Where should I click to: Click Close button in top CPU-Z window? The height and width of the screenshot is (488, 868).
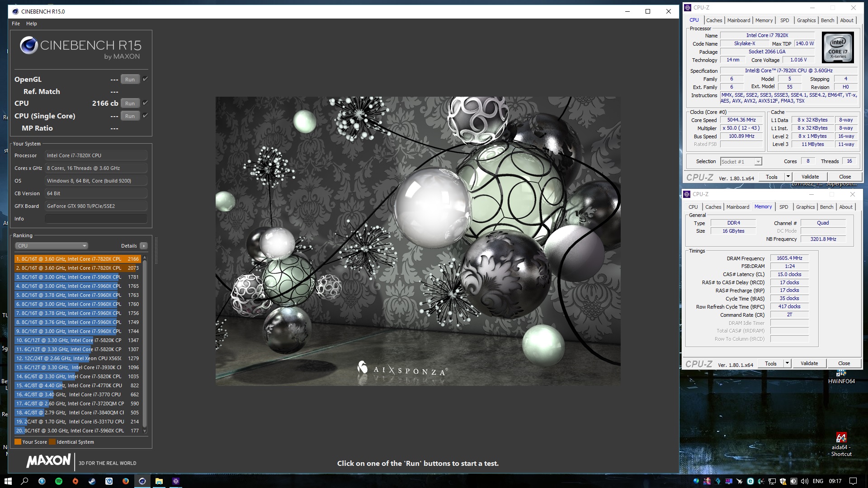[845, 177]
